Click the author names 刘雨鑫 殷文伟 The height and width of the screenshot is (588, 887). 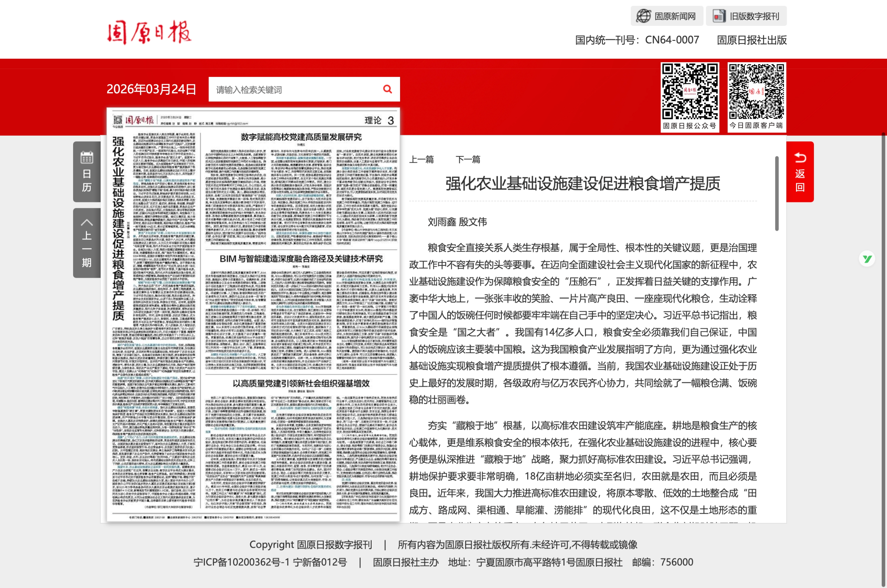[x=457, y=222]
